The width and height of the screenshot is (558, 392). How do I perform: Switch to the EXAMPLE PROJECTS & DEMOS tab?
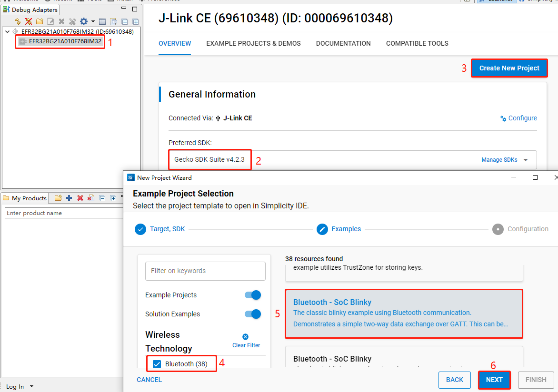click(x=253, y=43)
